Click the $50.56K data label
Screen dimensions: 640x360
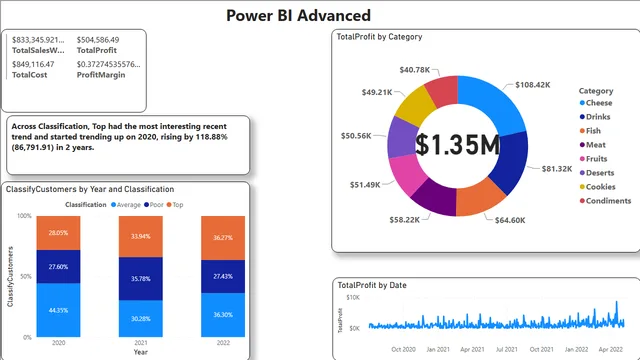coord(356,136)
